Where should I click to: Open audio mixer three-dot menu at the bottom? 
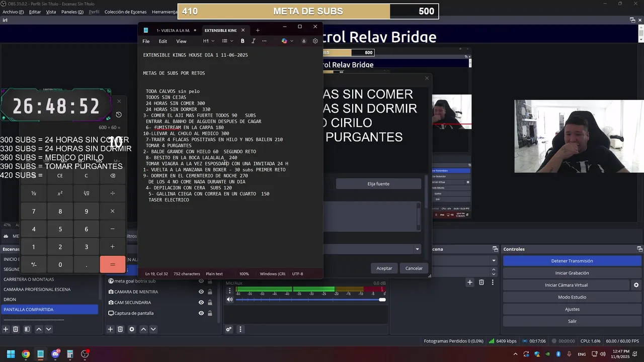pyautogui.click(x=240, y=329)
